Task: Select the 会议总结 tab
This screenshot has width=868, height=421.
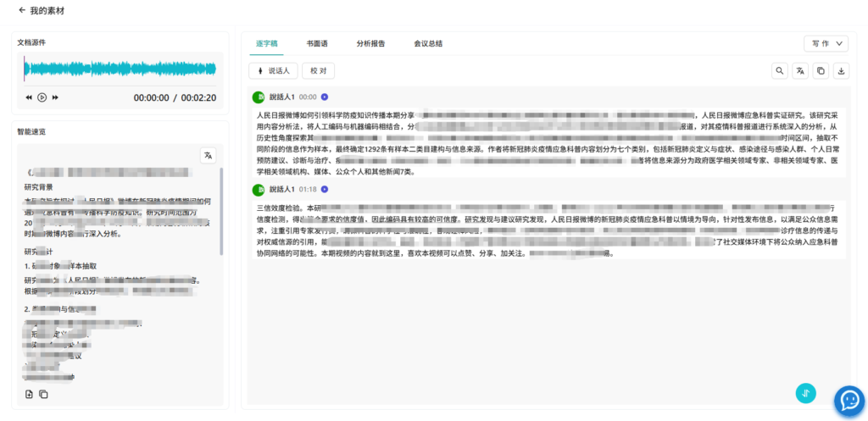Action: point(428,43)
